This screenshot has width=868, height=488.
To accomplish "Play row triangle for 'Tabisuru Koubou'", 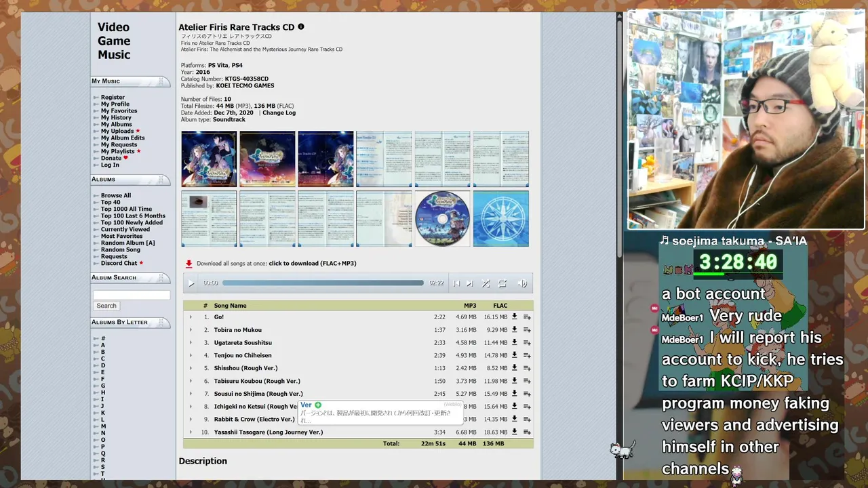I will (191, 382).
